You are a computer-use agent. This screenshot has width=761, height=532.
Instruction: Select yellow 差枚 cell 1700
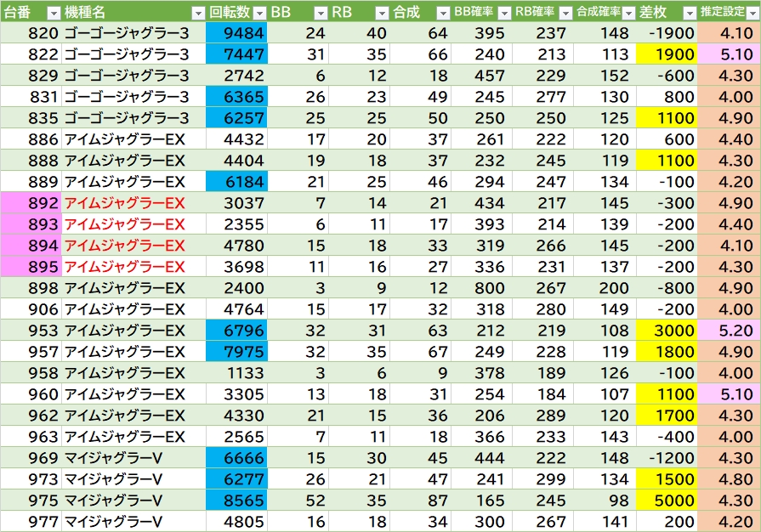pos(667,416)
